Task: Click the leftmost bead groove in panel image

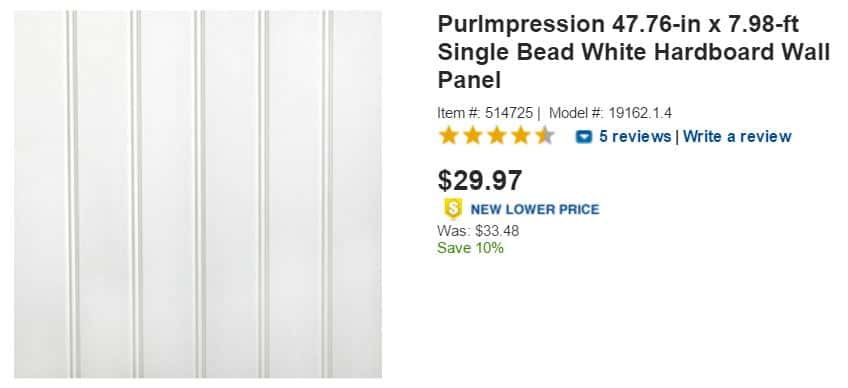Action: 72,194
